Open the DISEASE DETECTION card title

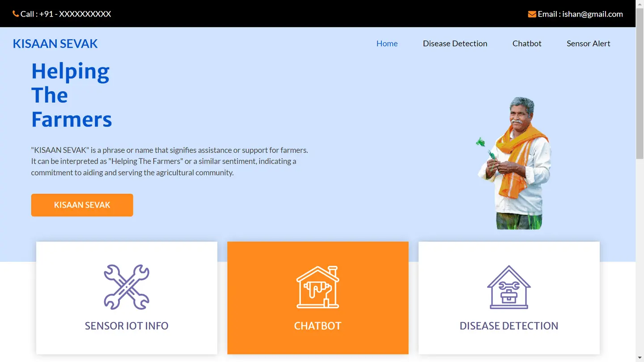coord(509,326)
